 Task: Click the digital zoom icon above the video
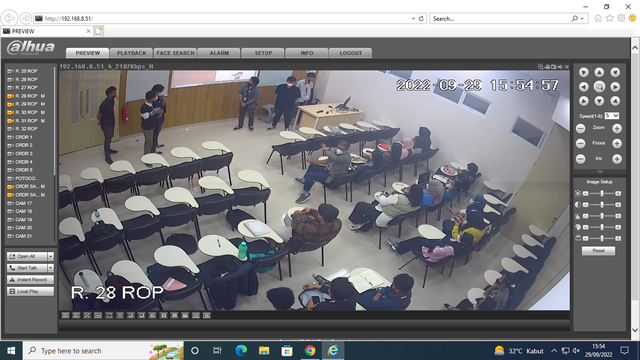click(x=540, y=67)
